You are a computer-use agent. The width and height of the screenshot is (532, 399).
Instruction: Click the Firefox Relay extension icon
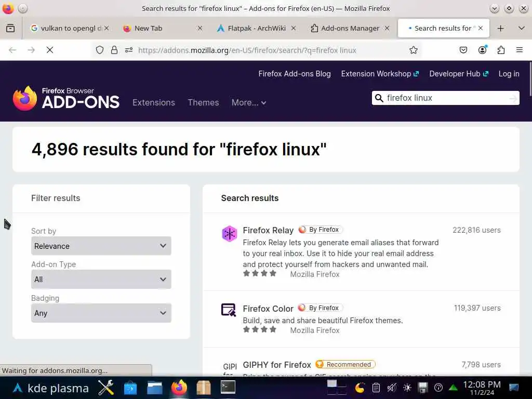[x=229, y=234]
